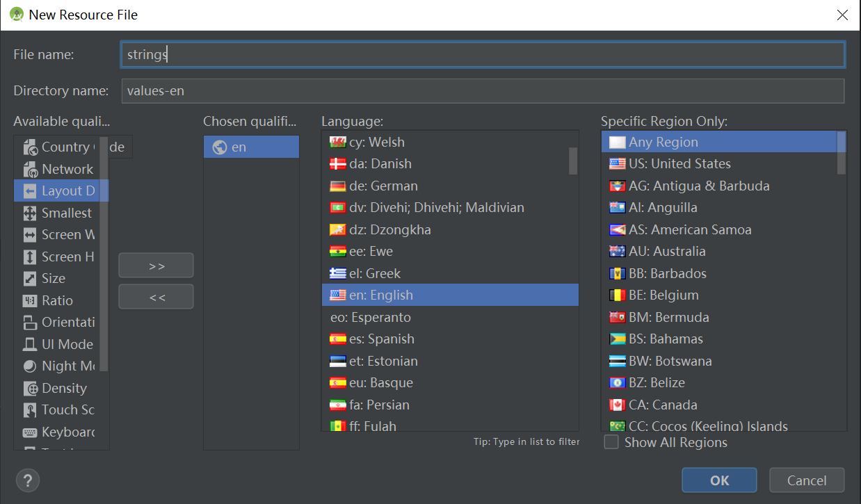This screenshot has width=861, height=504.
Task: Click the Keyboard qualifier icon
Action: [x=30, y=432]
